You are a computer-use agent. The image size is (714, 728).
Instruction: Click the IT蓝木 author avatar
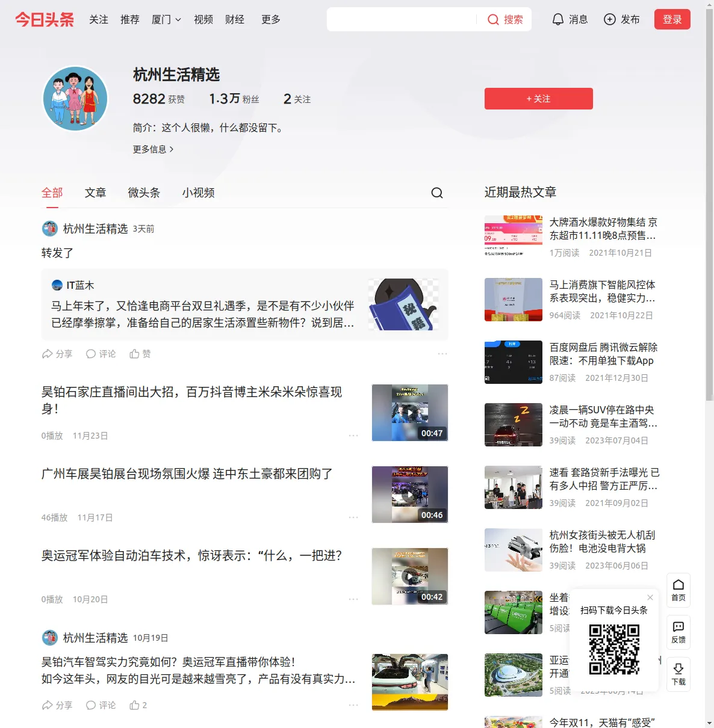(x=57, y=285)
